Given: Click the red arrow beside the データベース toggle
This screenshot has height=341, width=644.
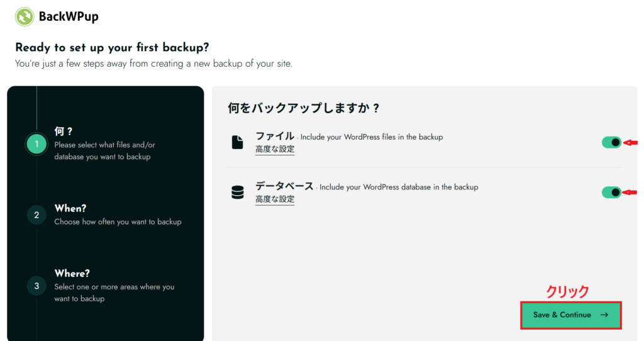Looking at the screenshot, I should click(630, 193).
